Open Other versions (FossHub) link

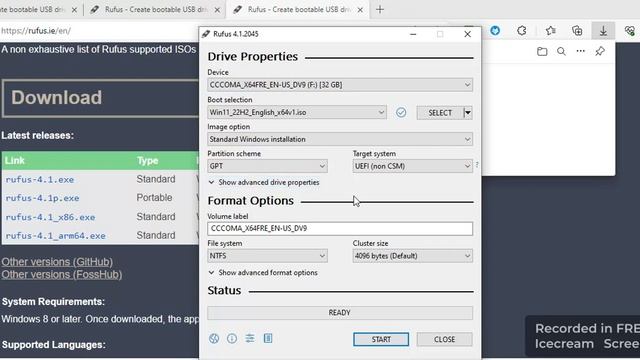62,274
